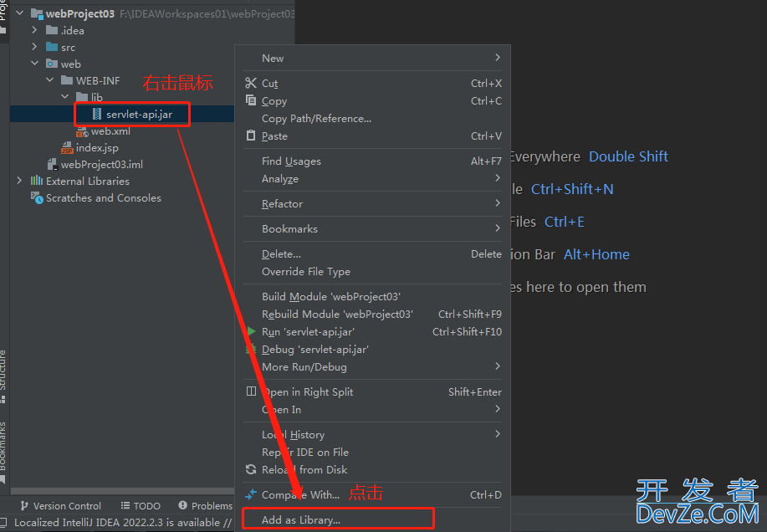Click the TODO list icon
The image size is (767, 532).
[x=125, y=505]
